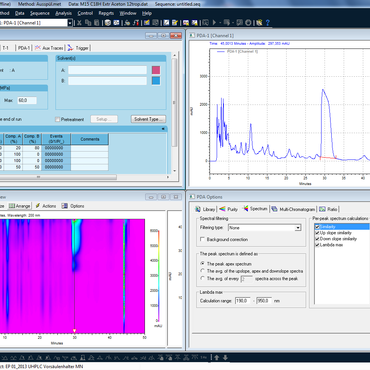The height and width of the screenshot is (370, 370).
Task: Open the PDA-1 [Channel 1] trace dropdown
Action: [x=70, y=23]
